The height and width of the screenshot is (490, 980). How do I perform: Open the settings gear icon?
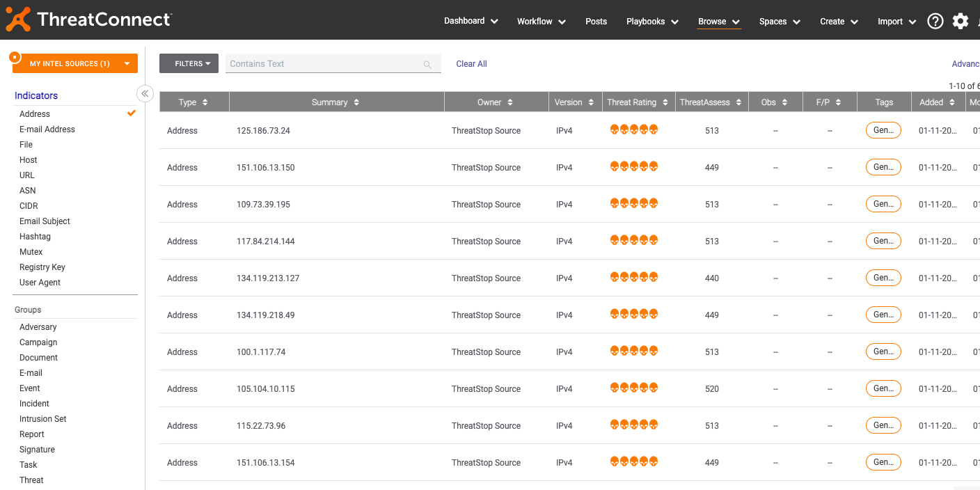(x=961, y=22)
